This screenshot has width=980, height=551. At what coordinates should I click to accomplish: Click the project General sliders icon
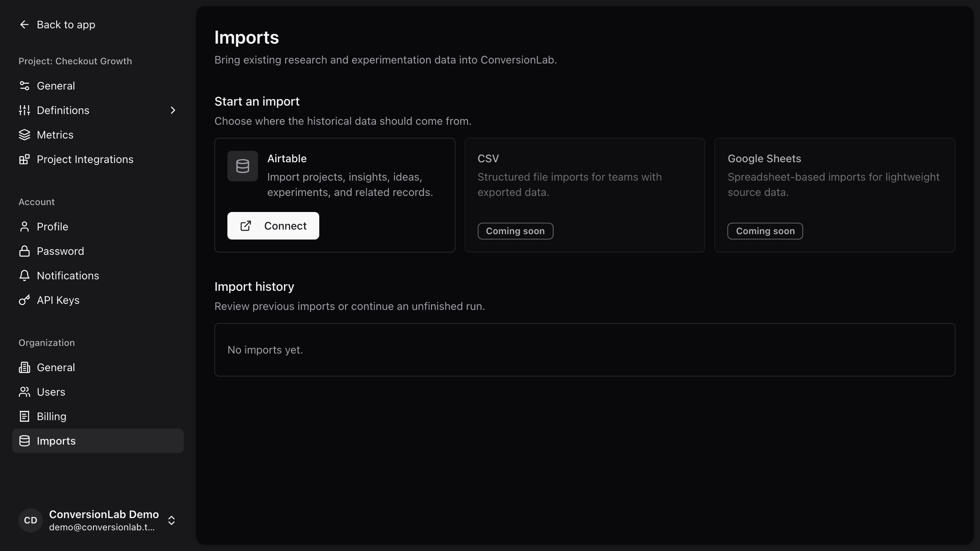pyautogui.click(x=24, y=86)
